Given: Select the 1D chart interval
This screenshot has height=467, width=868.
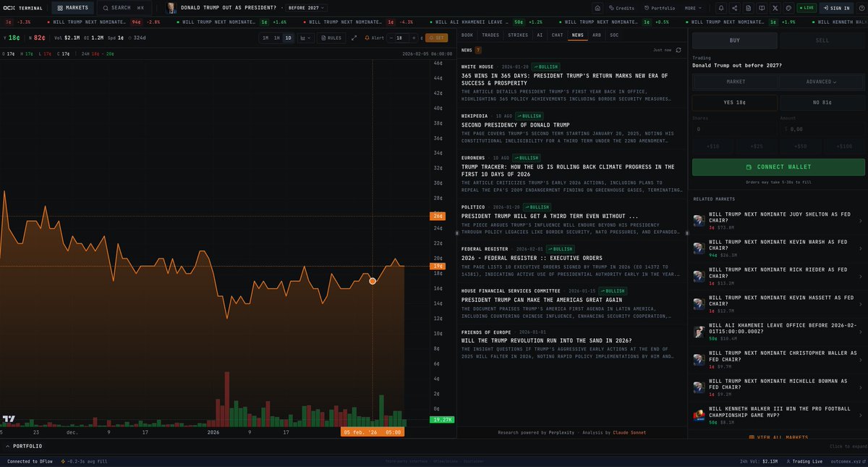Looking at the screenshot, I should pyautogui.click(x=288, y=38).
